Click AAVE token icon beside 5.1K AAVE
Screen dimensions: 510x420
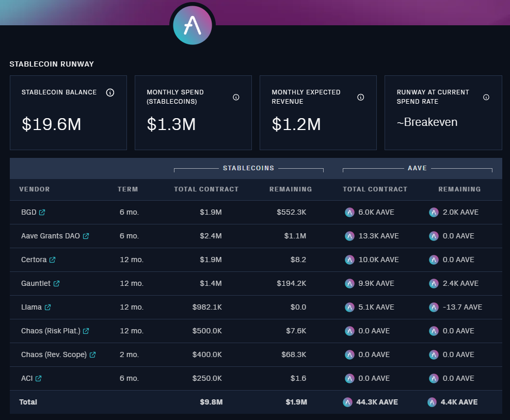pyautogui.click(x=349, y=307)
